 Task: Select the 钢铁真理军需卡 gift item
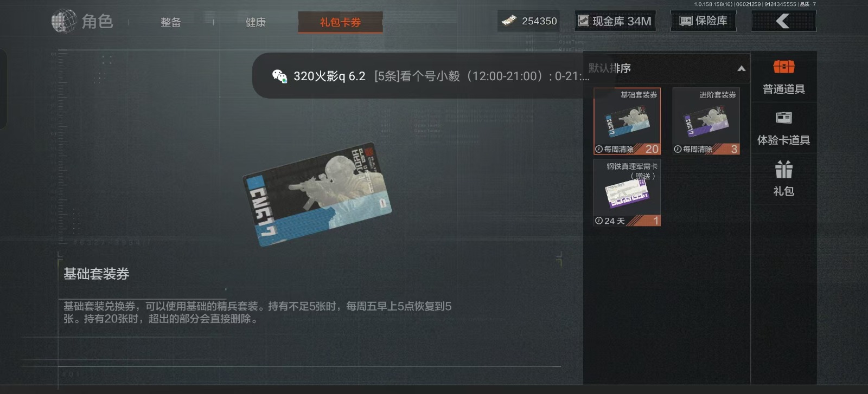point(627,192)
